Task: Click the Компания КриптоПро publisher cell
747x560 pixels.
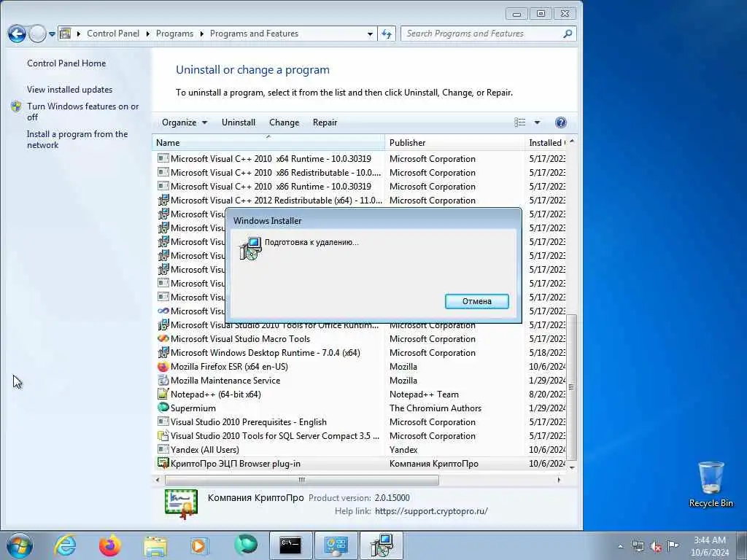Action: click(433, 463)
